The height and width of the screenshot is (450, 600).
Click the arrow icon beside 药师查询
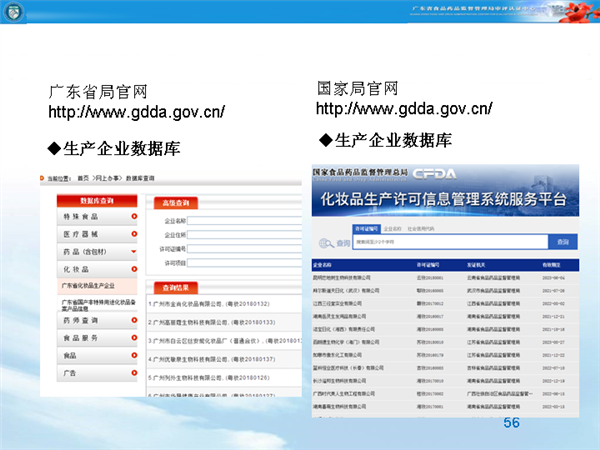click(132, 322)
